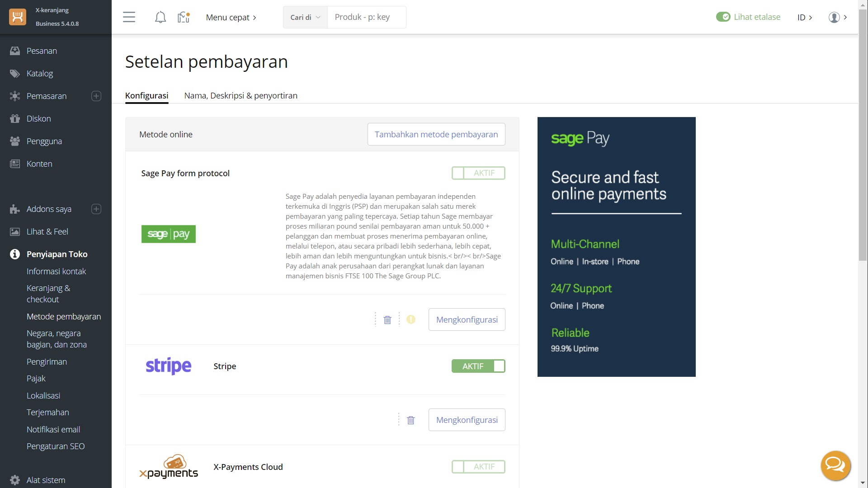
Task: Click the yellow warning icon for Sage Pay
Action: [410, 319]
